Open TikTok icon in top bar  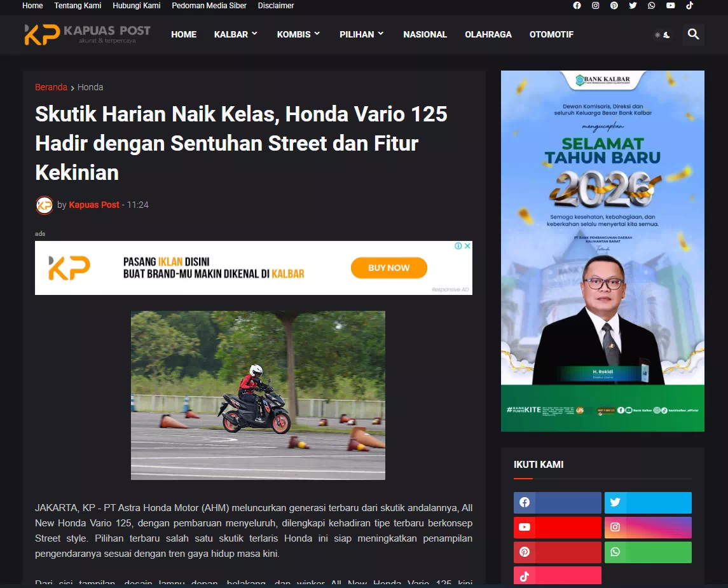(689, 6)
